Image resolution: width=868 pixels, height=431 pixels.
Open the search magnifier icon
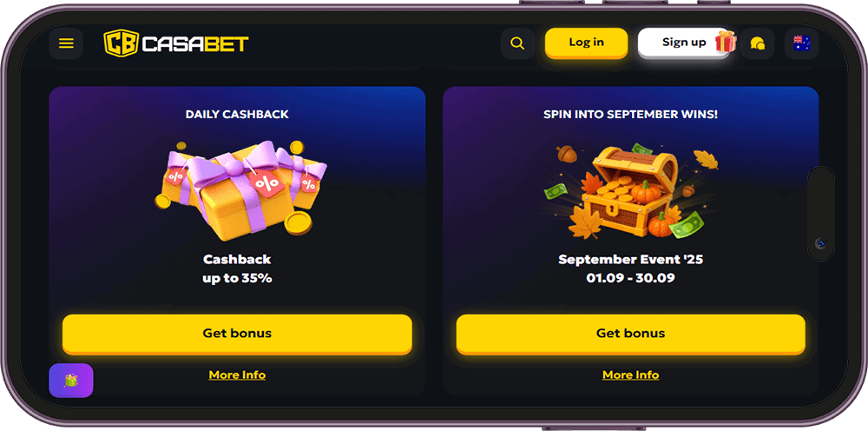[x=517, y=43]
